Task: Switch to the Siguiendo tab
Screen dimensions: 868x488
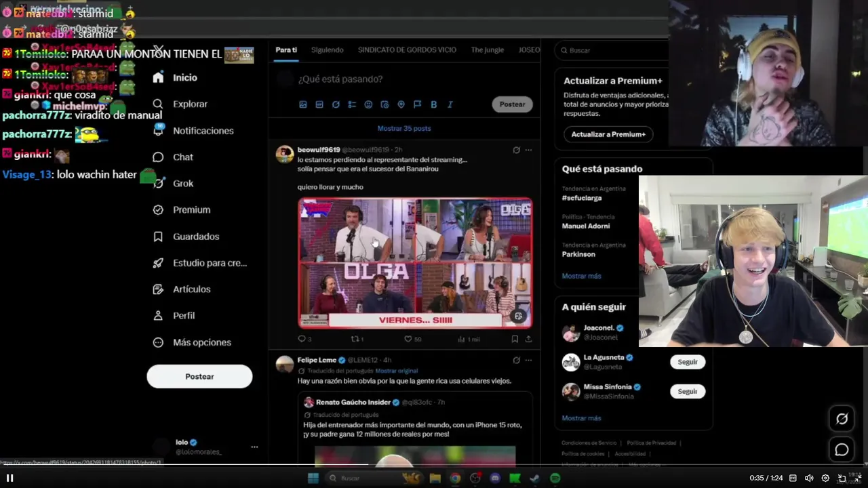Action: (328, 49)
